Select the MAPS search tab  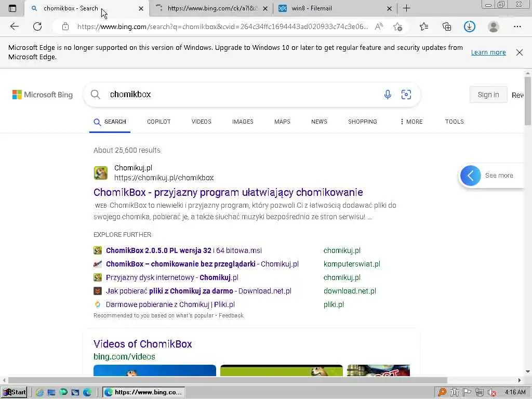(x=282, y=122)
